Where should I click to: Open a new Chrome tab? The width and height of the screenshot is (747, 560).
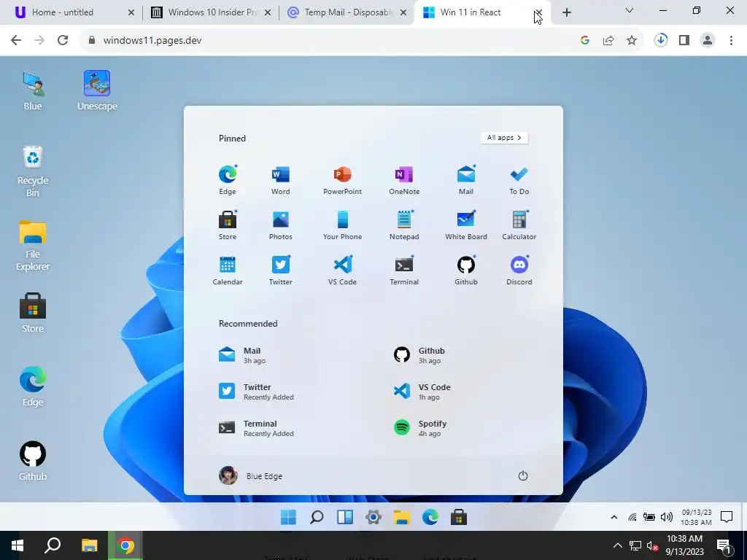tap(566, 12)
